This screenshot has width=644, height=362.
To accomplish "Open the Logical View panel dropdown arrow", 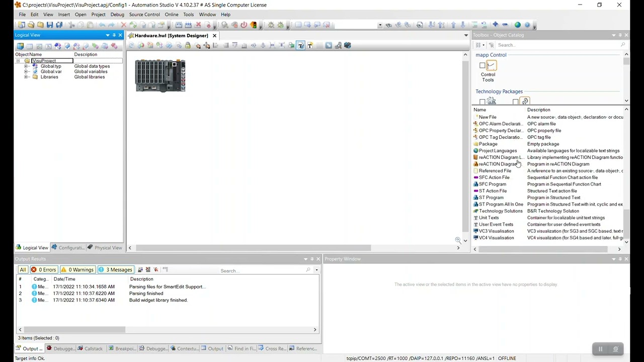I will pos(107,35).
